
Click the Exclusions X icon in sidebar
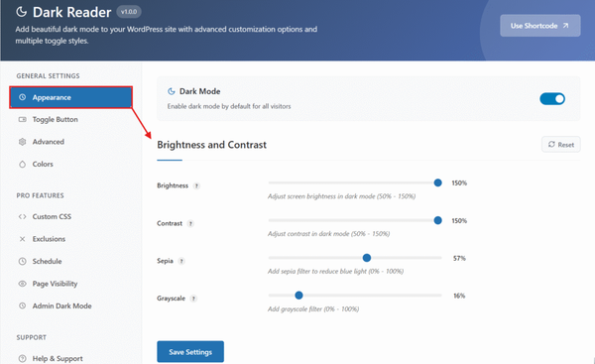23,239
